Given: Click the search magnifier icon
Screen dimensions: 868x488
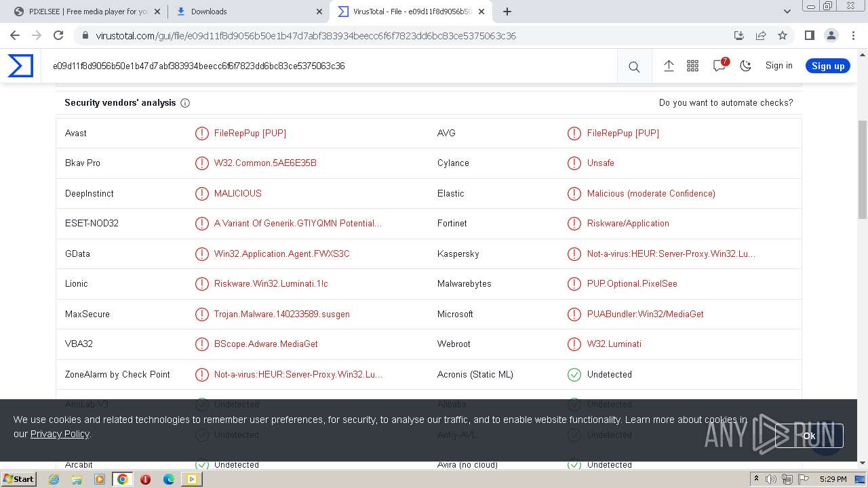Looking at the screenshot, I should [x=634, y=66].
